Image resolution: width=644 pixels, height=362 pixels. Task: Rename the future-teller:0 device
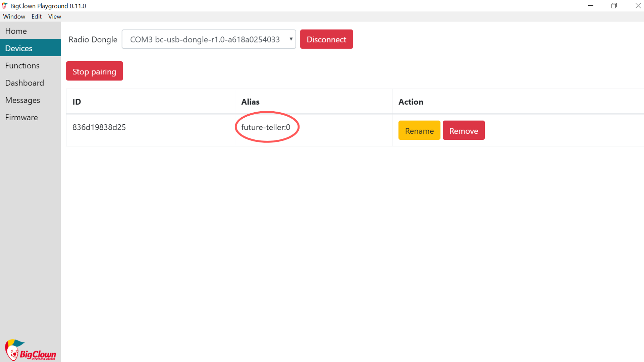point(419,130)
